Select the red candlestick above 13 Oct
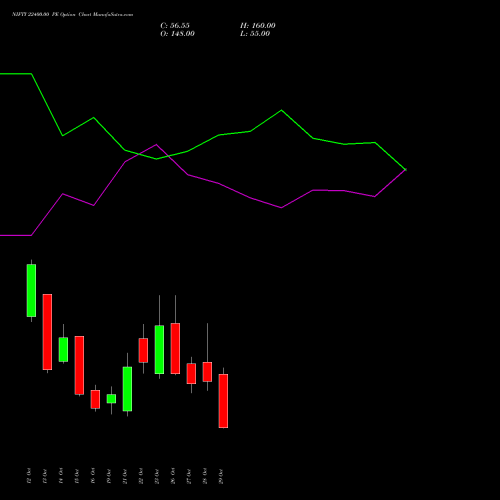The width and height of the screenshot is (500, 500). (47, 332)
